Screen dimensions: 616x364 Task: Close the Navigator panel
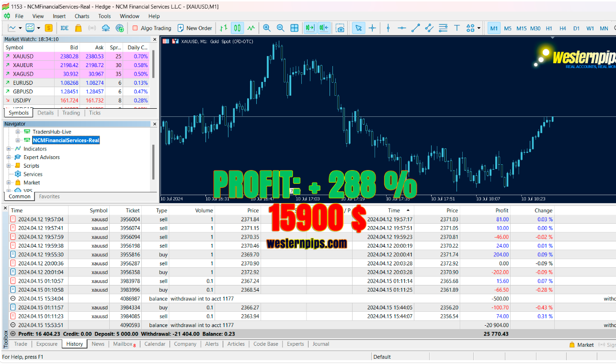click(x=154, y=124)
